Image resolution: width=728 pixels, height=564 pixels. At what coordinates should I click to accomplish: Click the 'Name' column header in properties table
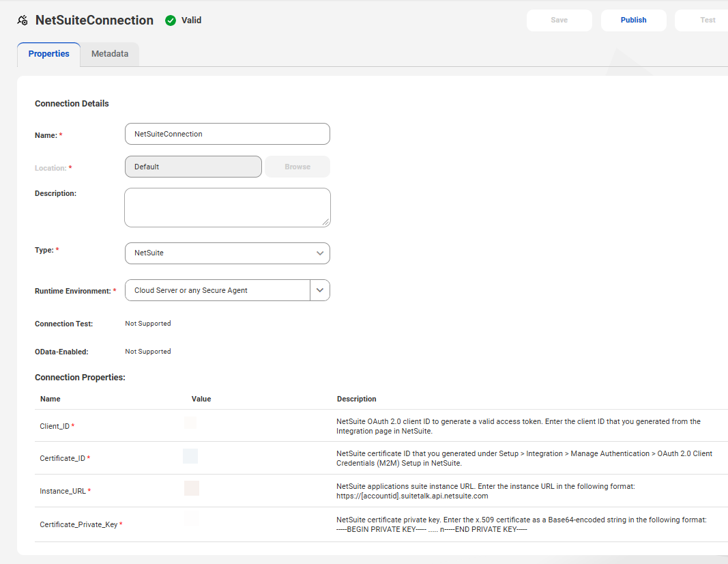point(50,399)
